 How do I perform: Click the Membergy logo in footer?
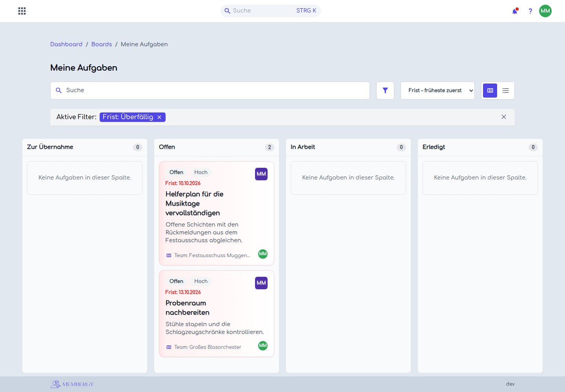72,384
